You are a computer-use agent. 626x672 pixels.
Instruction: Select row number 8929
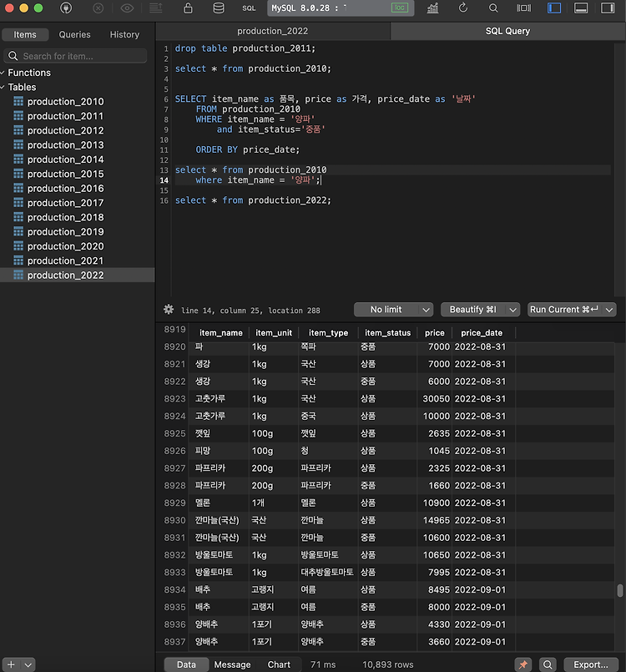[x=174, y=503]
